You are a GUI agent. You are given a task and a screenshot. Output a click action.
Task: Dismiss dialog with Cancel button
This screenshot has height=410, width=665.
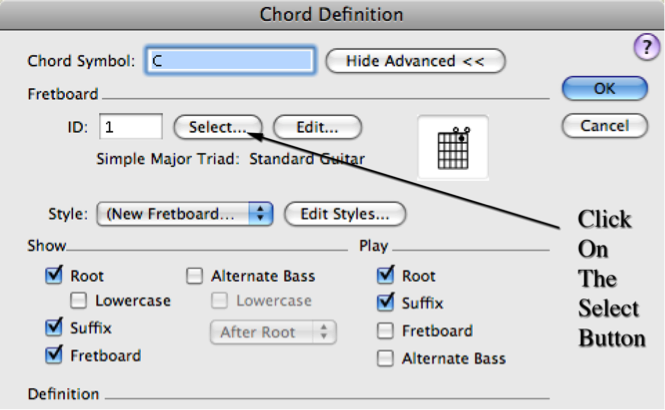click(605, 126)
